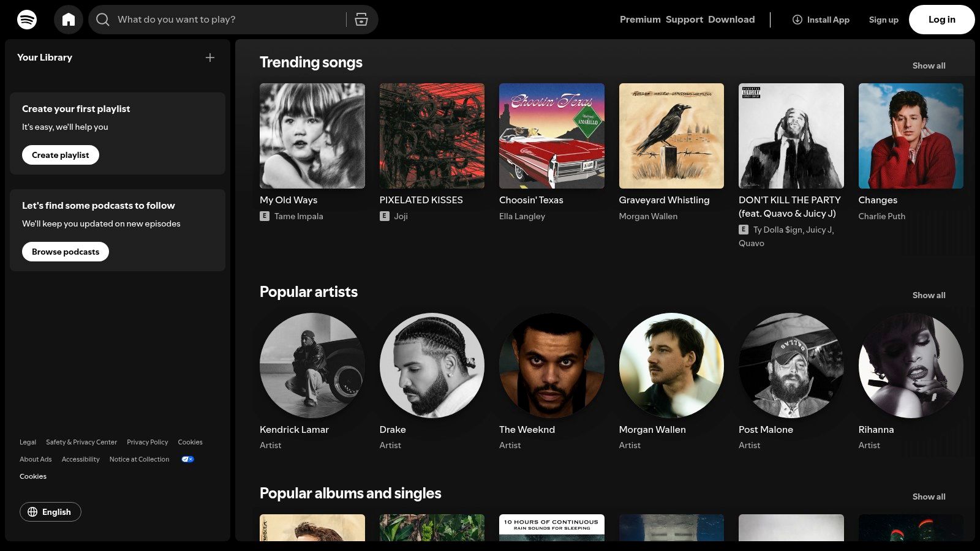Show all Popular albums and singles
The width and height of the screenshot is (980, 551).
[x=929, y=497]
